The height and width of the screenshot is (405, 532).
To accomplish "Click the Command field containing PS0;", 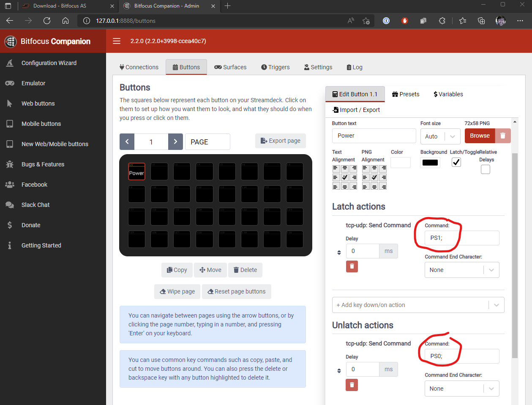I will pyautogui.click(x=462, y=356).
